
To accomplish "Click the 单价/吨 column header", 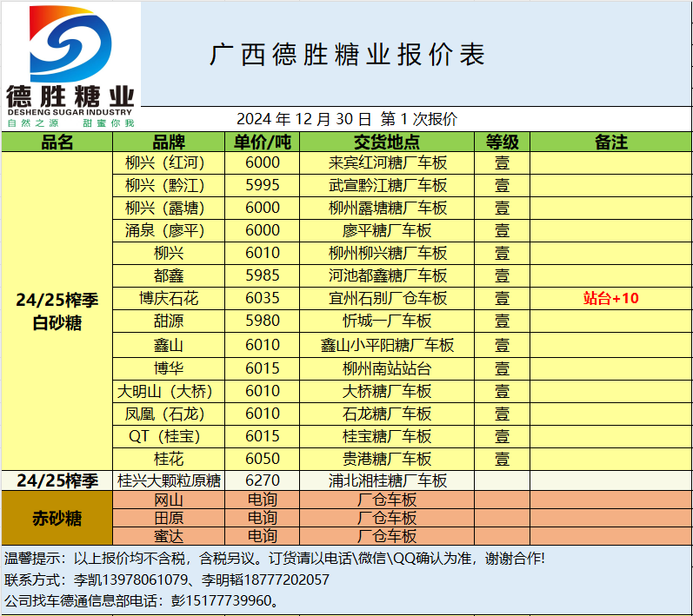I will 263,142.
